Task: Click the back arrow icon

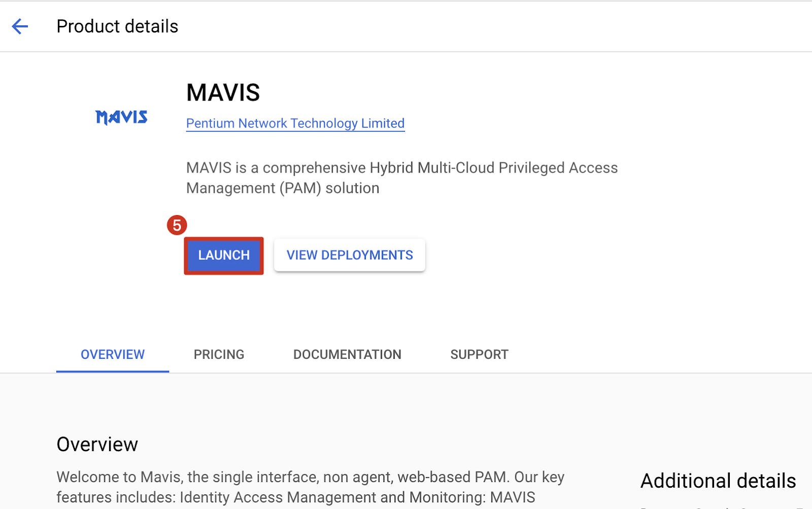Action: [20, 26]
